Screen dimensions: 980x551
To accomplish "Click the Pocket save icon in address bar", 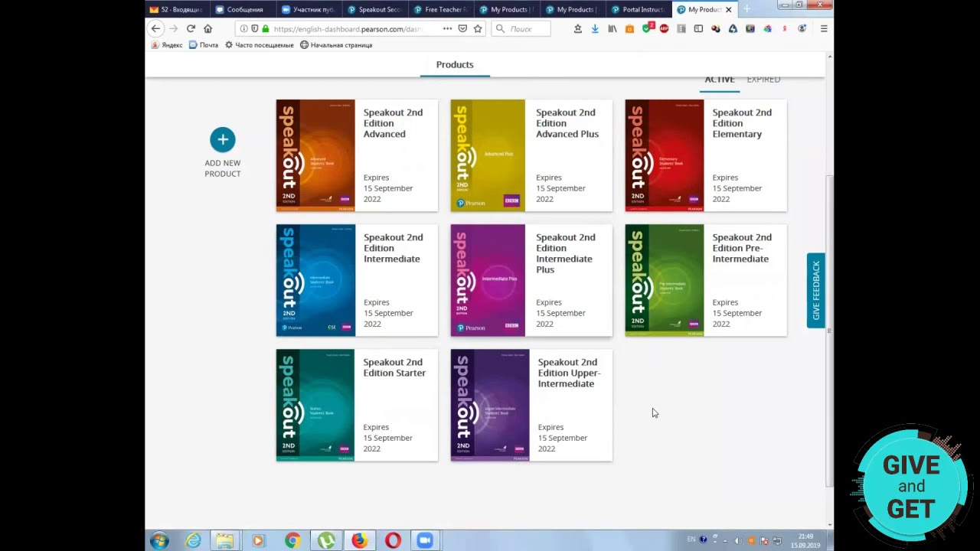I will pos(462,28).
